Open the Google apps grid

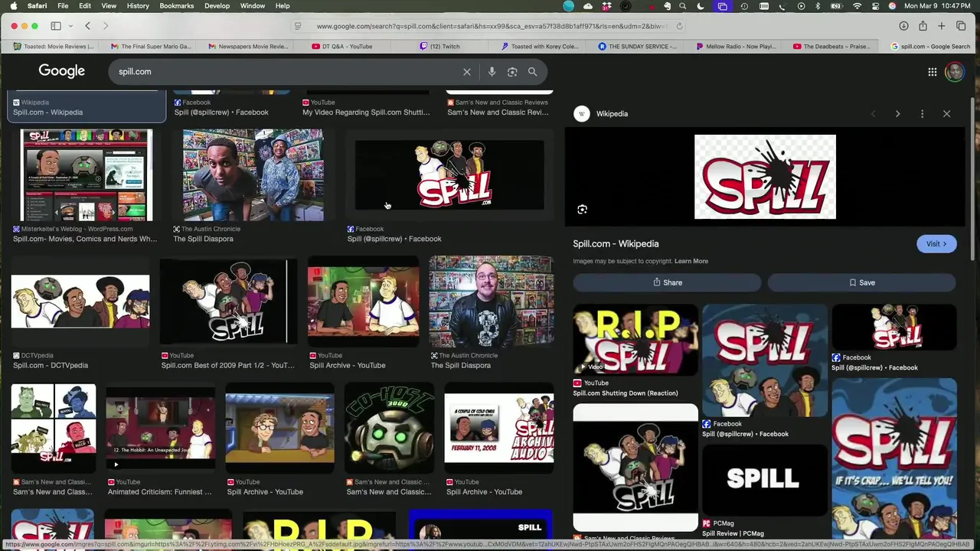tap(932, 72)
